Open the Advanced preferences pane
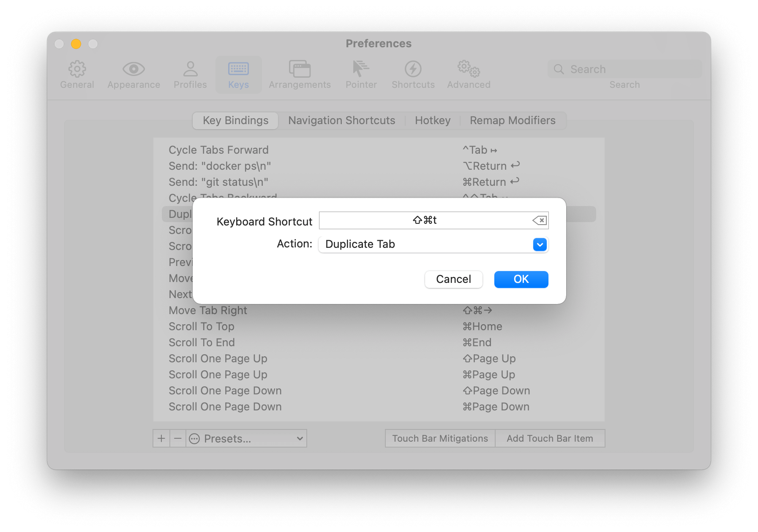Image resolution: width=758 pixels, height=532 pixels. pyautogui.click(x=468, y=74)
